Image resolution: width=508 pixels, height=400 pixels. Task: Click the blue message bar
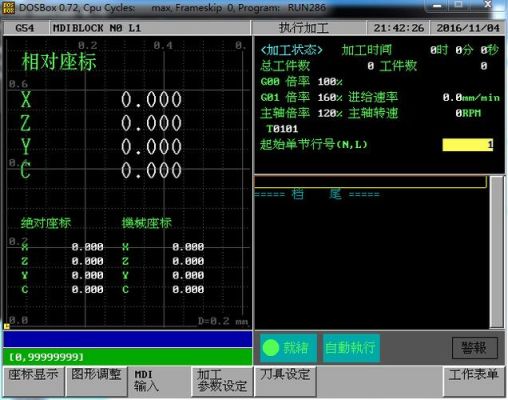click(128, 339)
